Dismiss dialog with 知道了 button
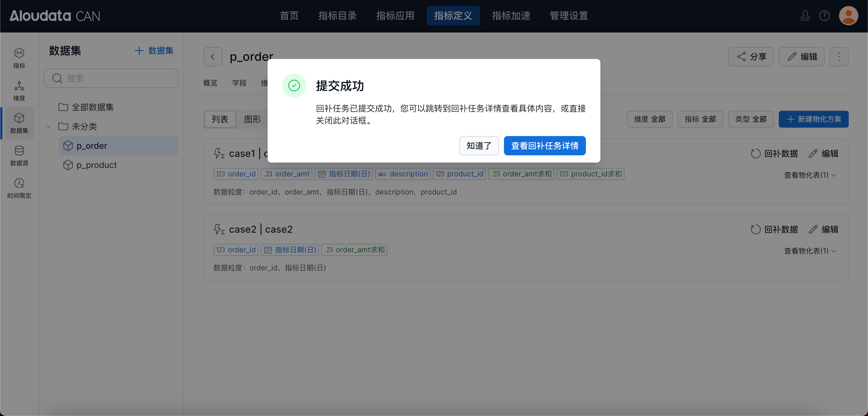This screenshot has width=868, height=416. point(479,146)
